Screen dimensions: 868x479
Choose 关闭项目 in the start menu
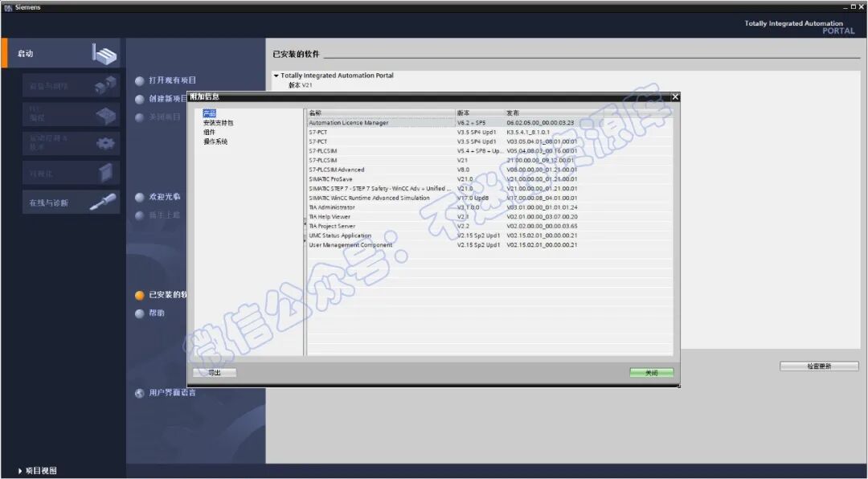pyautogui.click(x=165, y=117)
